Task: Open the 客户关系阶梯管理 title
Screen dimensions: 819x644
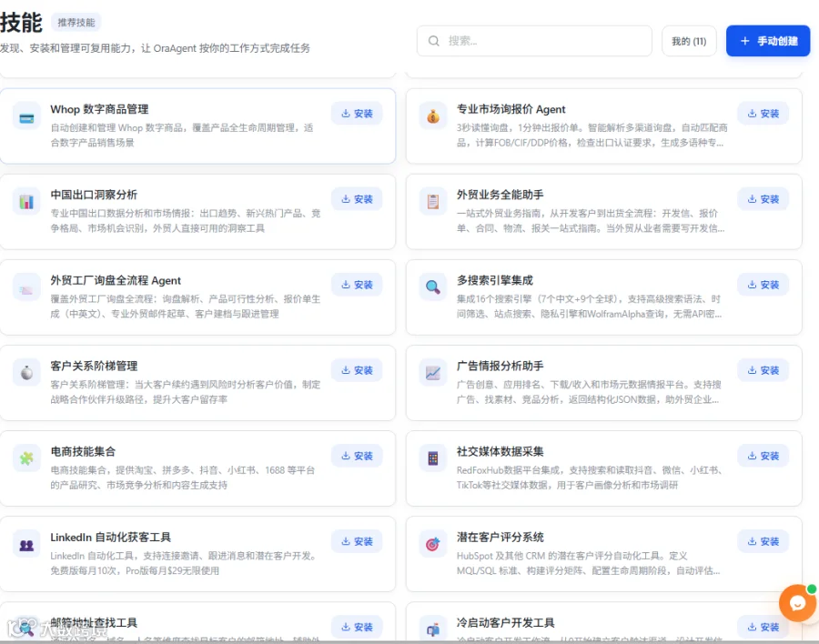Action: coord(94,367)
